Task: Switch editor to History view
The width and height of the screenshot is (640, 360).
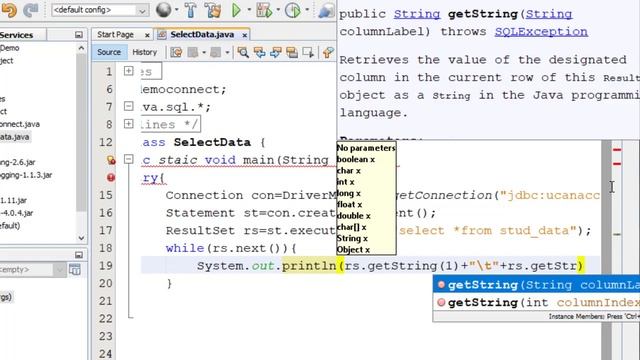Action: click(144, 52)
